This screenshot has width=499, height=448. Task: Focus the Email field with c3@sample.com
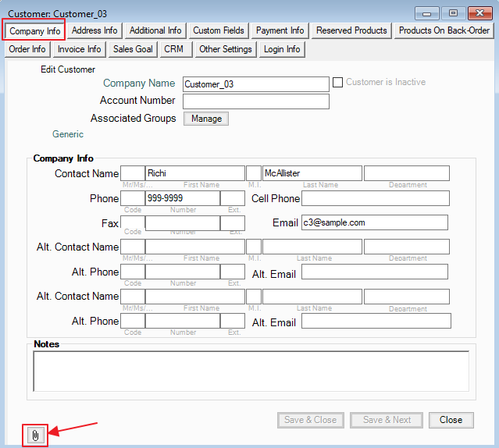coord(374,222)
